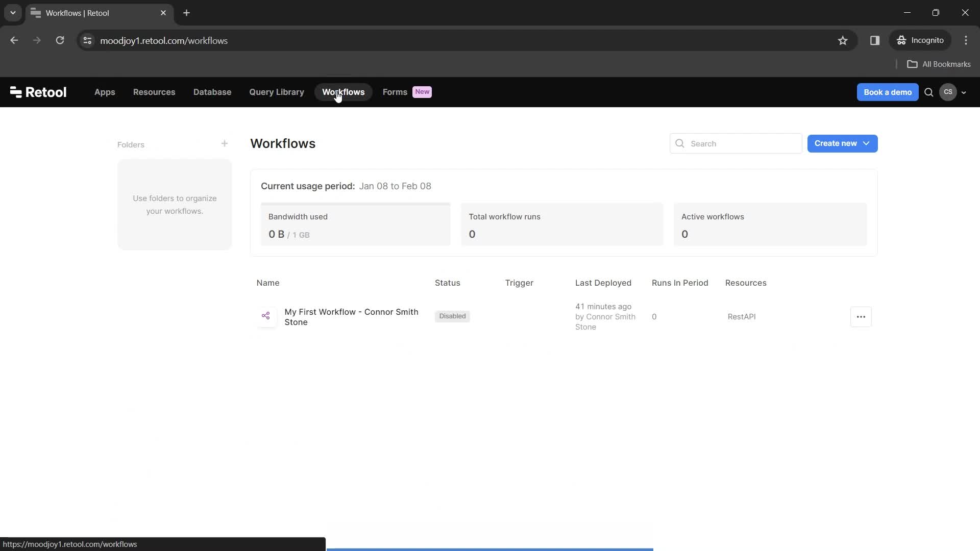Click the search magnifier icon
Screen dimensions: 980x551
click(x=679, y=143)
